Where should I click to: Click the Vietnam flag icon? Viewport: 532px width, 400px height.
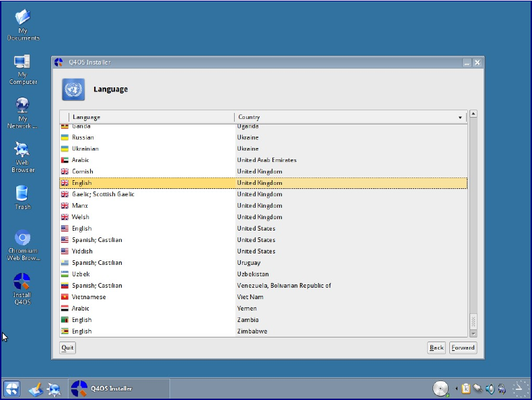(65, 297)
